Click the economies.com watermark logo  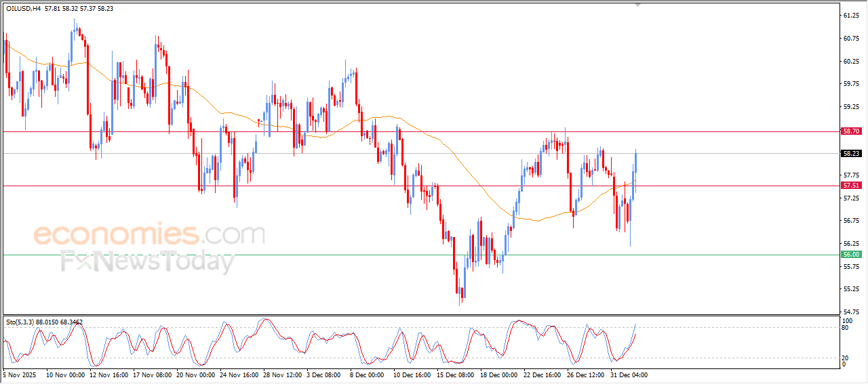point(149,234)
